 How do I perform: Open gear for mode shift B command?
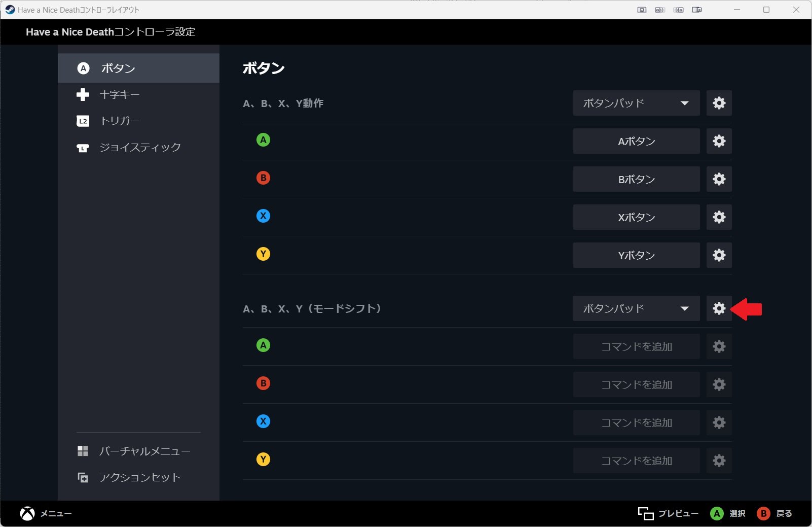click(x=719, y=384)
